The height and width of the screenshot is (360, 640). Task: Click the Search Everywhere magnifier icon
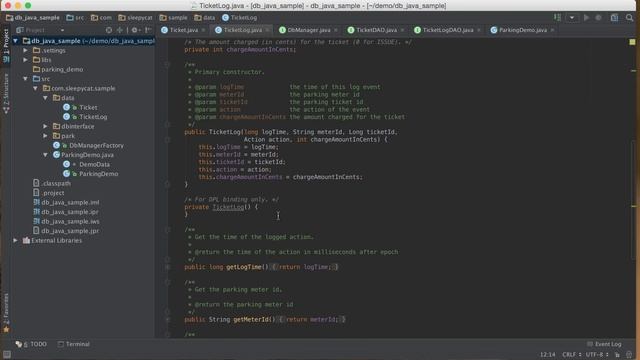(629, 18)
